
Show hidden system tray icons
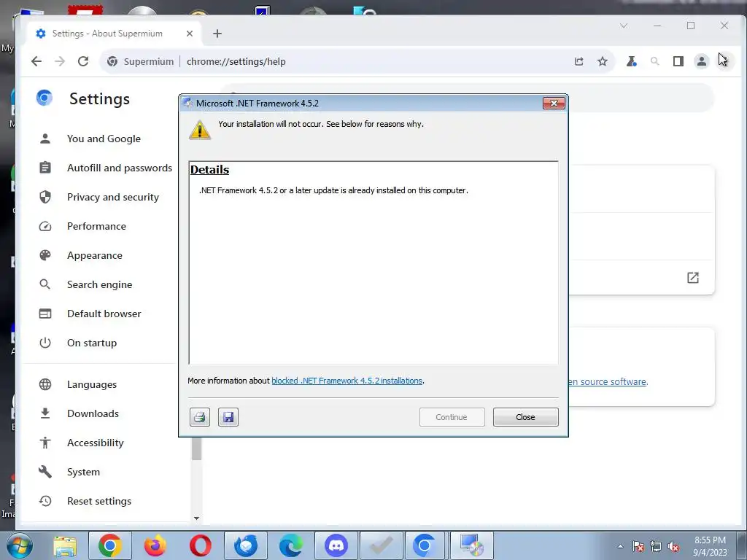[x=620, y=546]
